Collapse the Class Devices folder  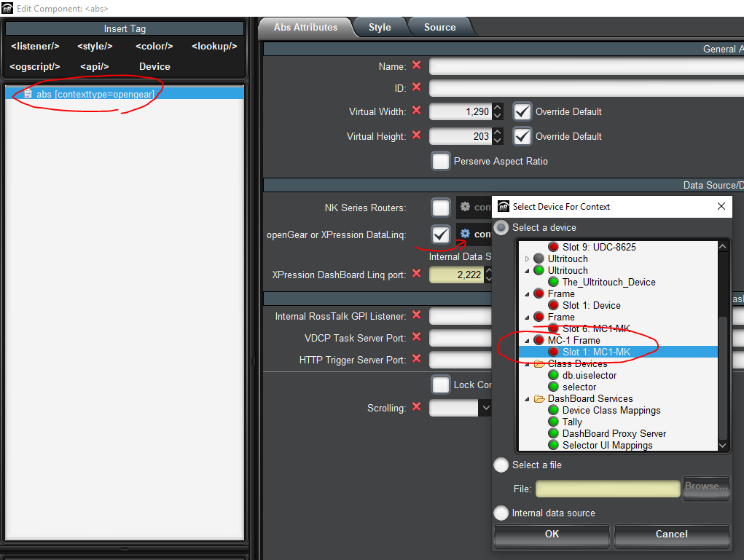coord(527,364)
